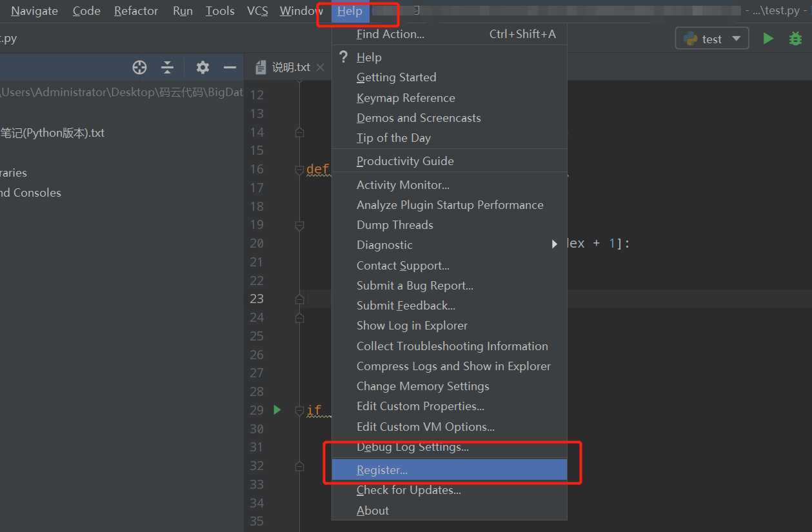Open the VCS menu
Viewport: 812px width, 532px height.
pyautogui.click(x=257, y=11)
